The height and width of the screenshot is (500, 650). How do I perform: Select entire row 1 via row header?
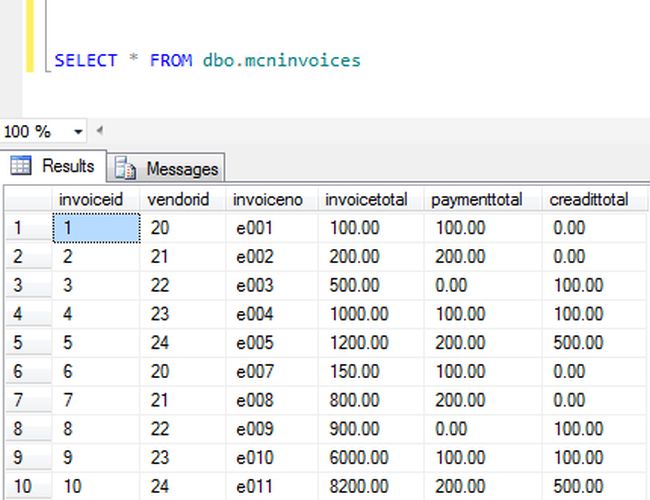tap(25, 228)
